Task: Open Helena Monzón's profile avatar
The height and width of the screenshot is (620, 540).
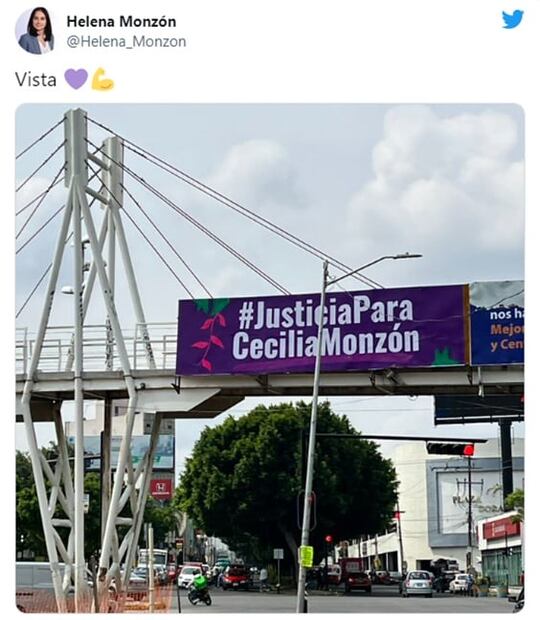Action: coord(35,30)
